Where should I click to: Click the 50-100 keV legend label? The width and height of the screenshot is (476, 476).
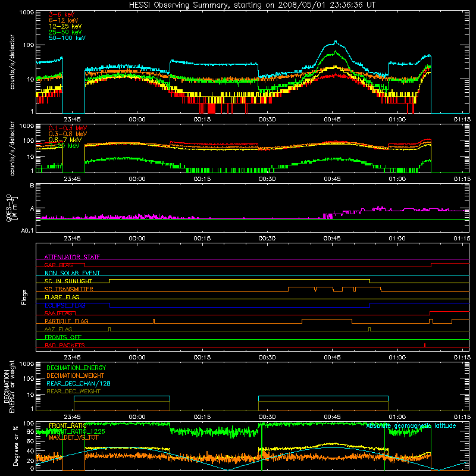67,38
